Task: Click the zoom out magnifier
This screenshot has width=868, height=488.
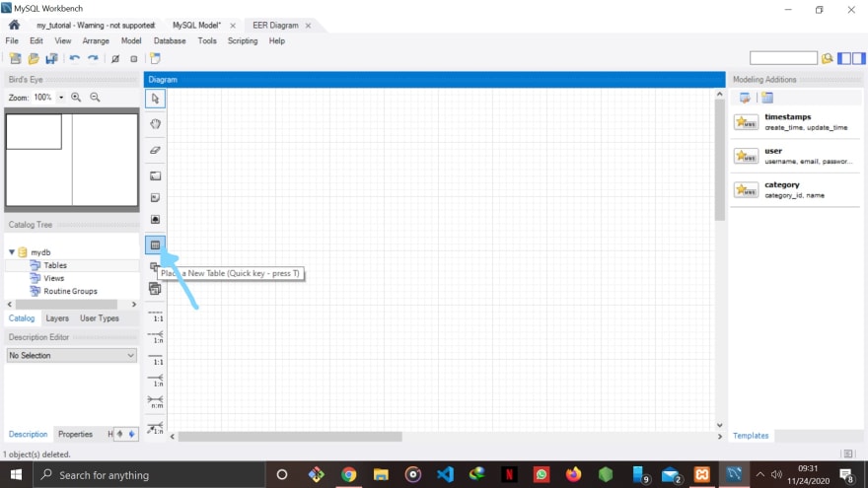Action: click(96, 98)
